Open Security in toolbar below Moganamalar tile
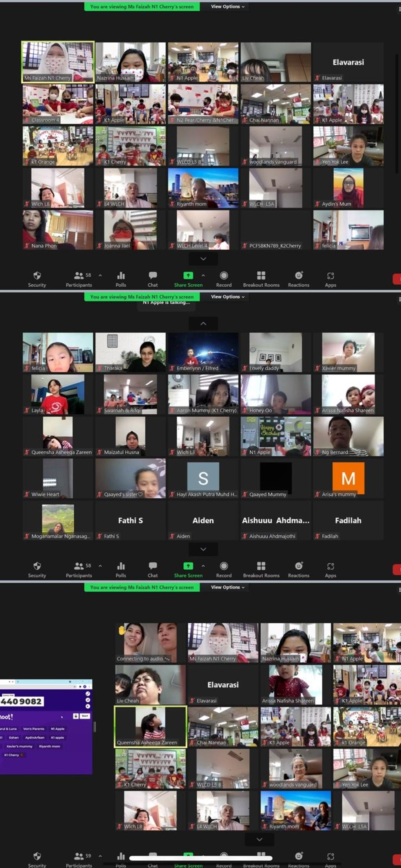Viewport: 401px width, 868px height. pos(37,570)
